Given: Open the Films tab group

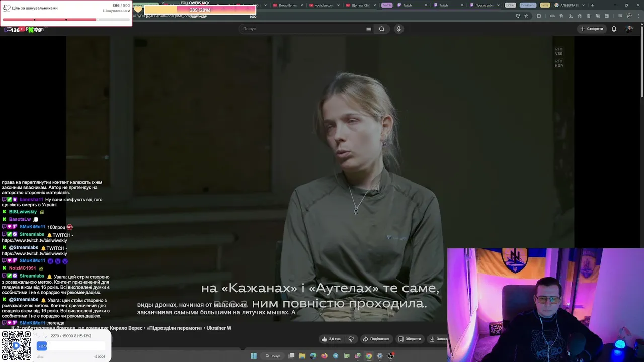Looking at the screenshot, I should click(x=545, y=5).
